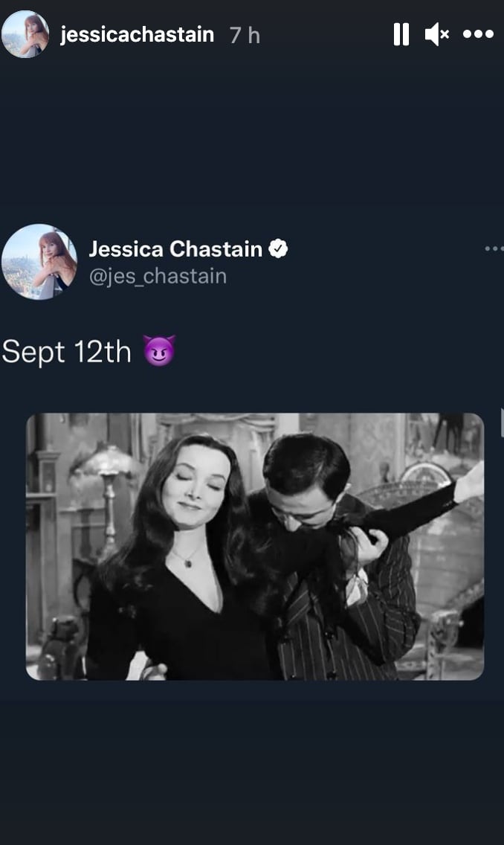Click the 7 h timestamp
Screen dimensions: 504x845
point(242,33)
